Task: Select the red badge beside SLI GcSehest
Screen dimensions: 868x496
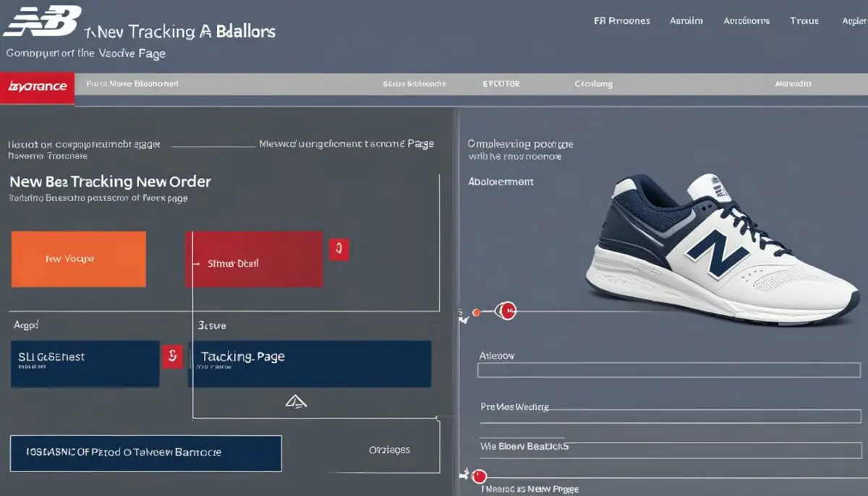Action: tap(174, 357)
